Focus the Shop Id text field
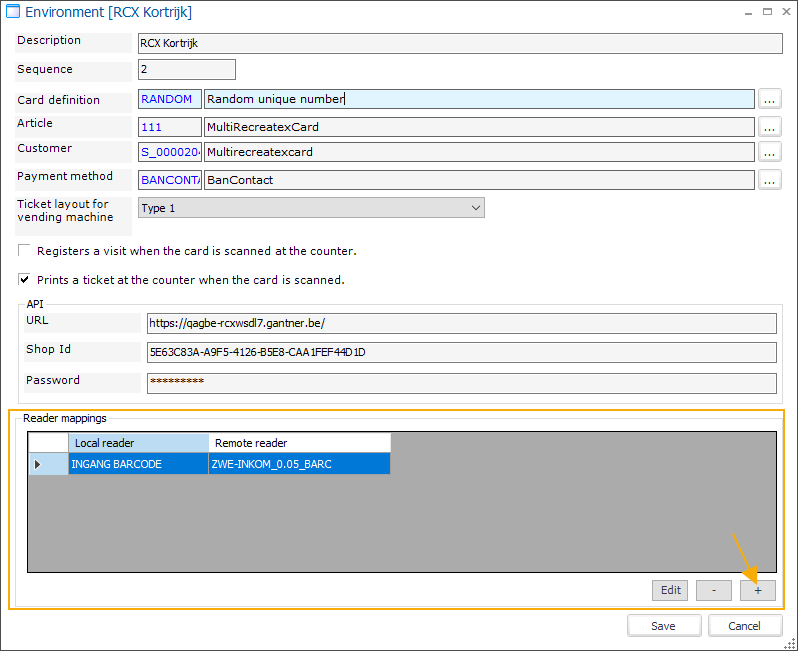The height and width of the screenshot is (651, 798). (x=460, y=352)
